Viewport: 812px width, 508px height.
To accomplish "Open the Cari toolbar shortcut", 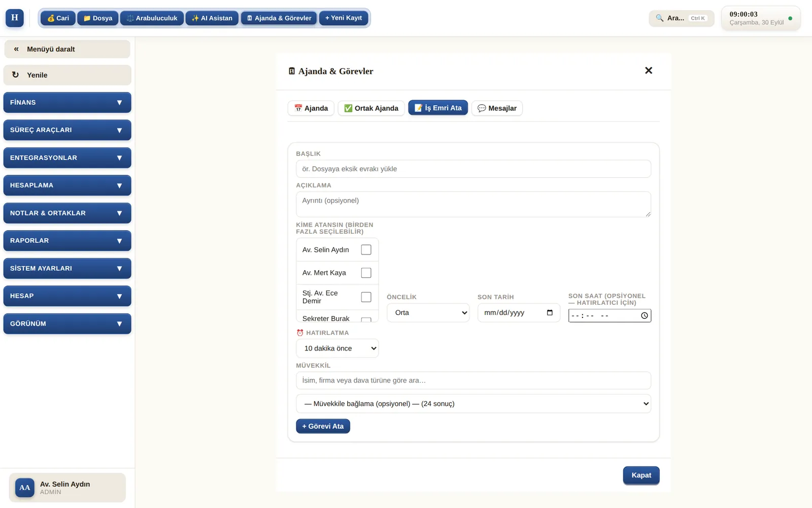I will pos(58,18).
